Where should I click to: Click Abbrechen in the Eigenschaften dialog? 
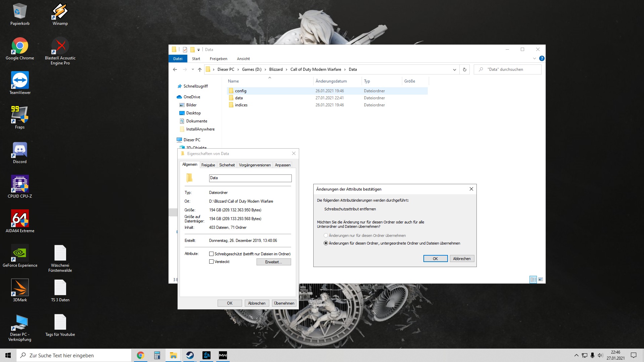[257, 303]
